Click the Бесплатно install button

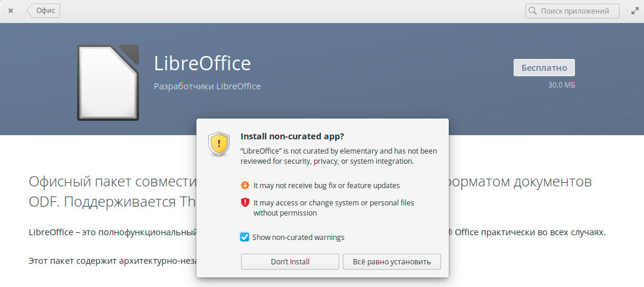pos(544,67)
